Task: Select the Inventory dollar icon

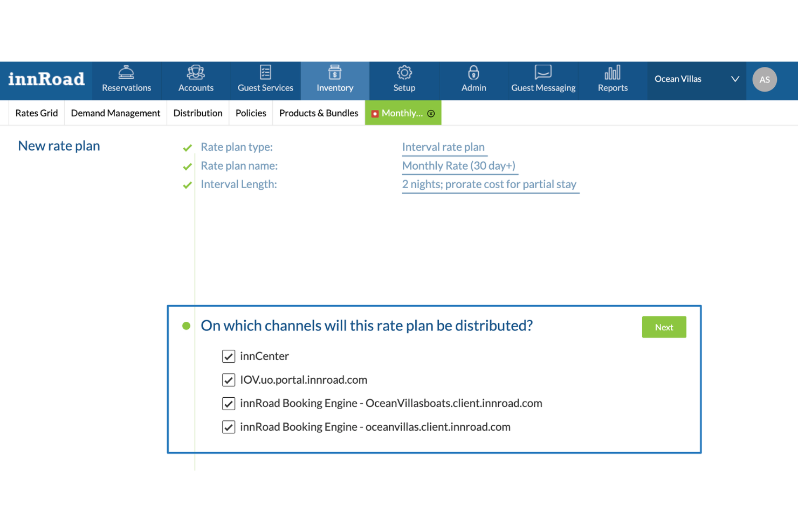Action: [x=334, y=72]
